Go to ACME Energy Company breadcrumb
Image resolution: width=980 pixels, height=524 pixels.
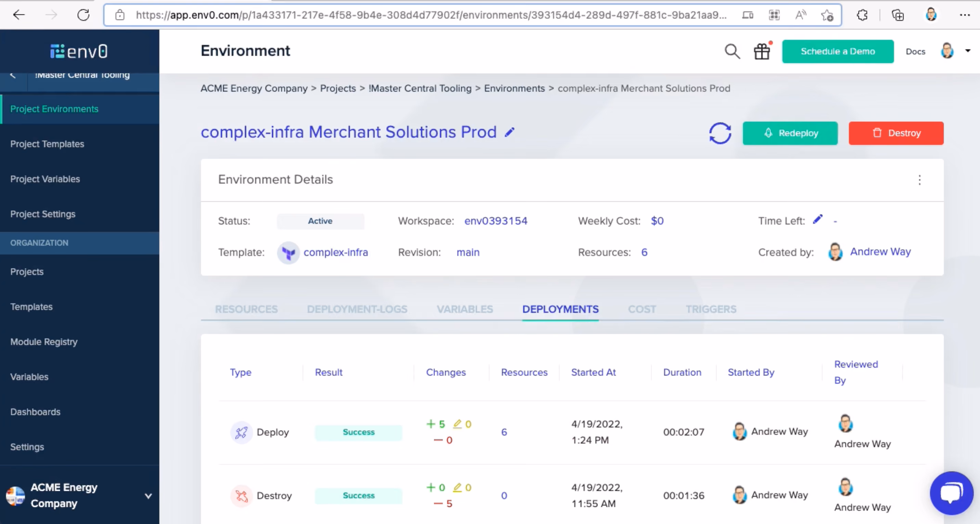254,88
